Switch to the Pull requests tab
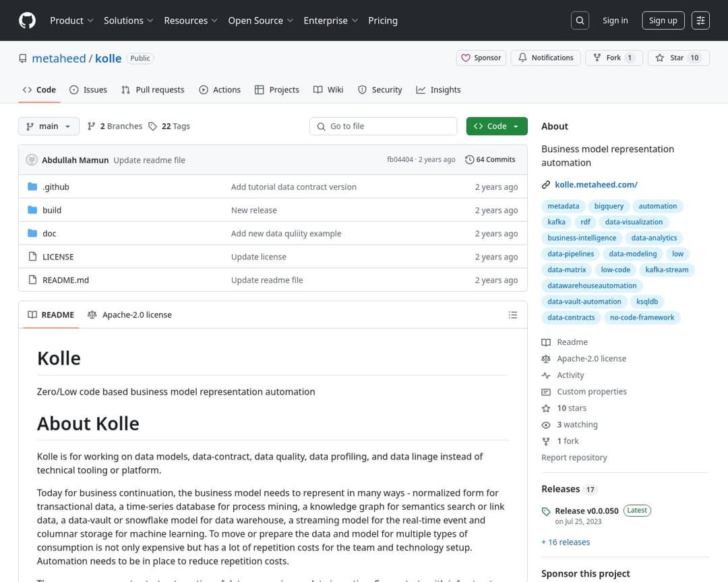This screenshot has height=582, width=728. (x=153, y=90)
